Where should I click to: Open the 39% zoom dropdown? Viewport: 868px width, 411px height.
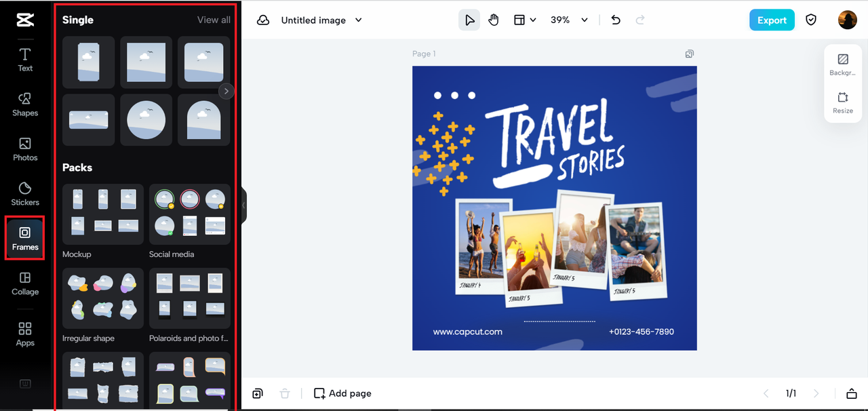(569, 20)
